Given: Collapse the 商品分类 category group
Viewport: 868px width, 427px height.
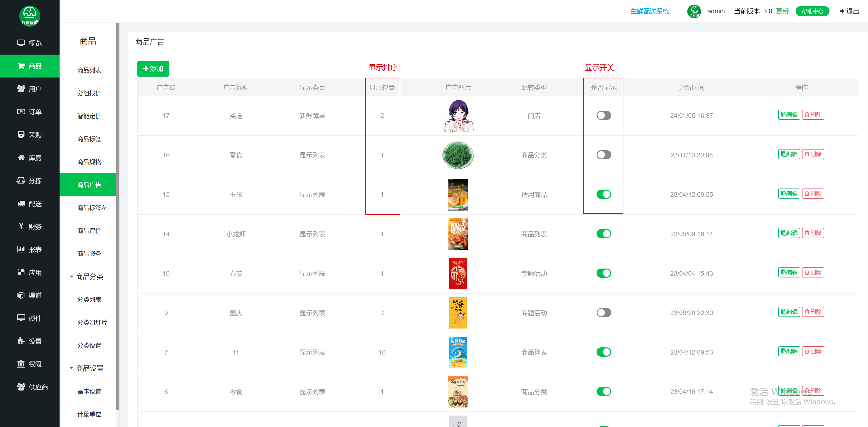Looking at the screenshot, I should pos(89,276).
